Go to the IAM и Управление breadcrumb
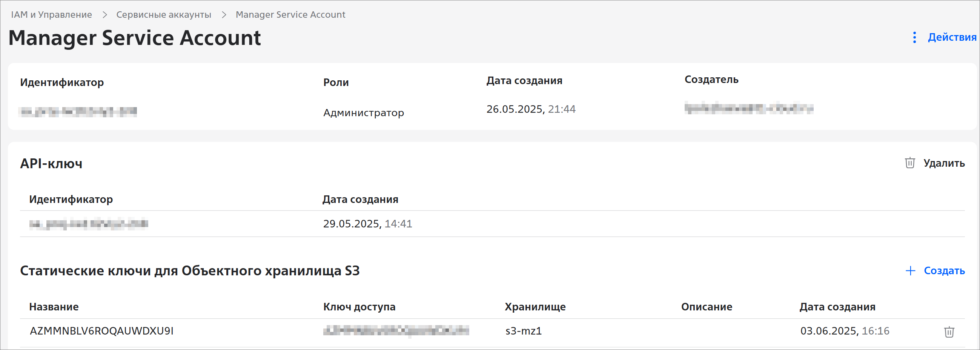The image size is (980, 350). [x=51, y=14]
